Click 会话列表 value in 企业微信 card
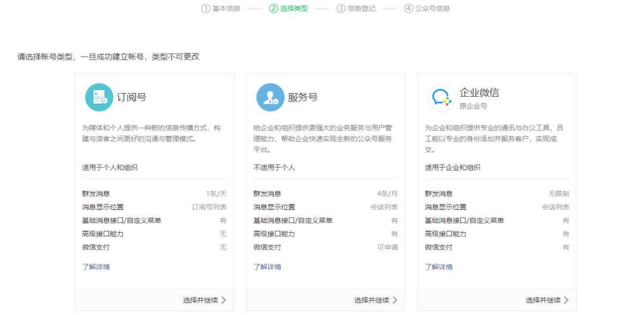Screen dimensions: 644x315 coord(555,208)
